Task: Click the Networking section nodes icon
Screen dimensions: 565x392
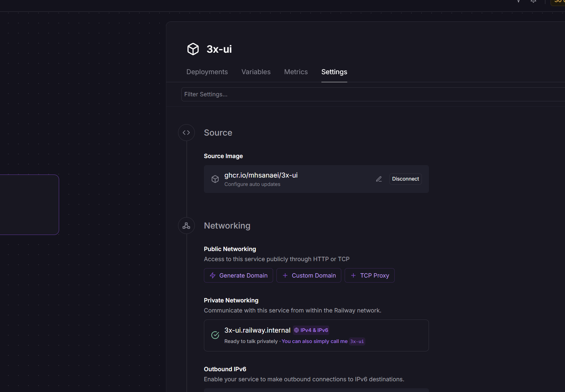Action: click(x=186, y=226)
